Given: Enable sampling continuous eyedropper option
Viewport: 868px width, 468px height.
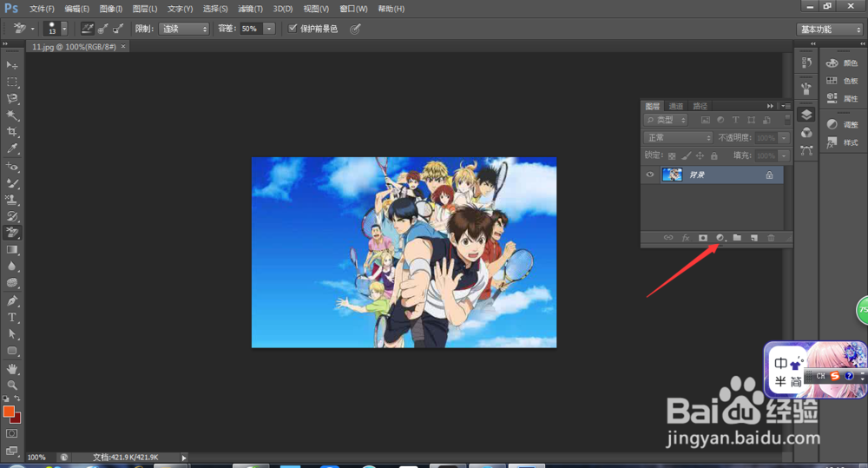Looking at the screenshot, I should (88, 29).
